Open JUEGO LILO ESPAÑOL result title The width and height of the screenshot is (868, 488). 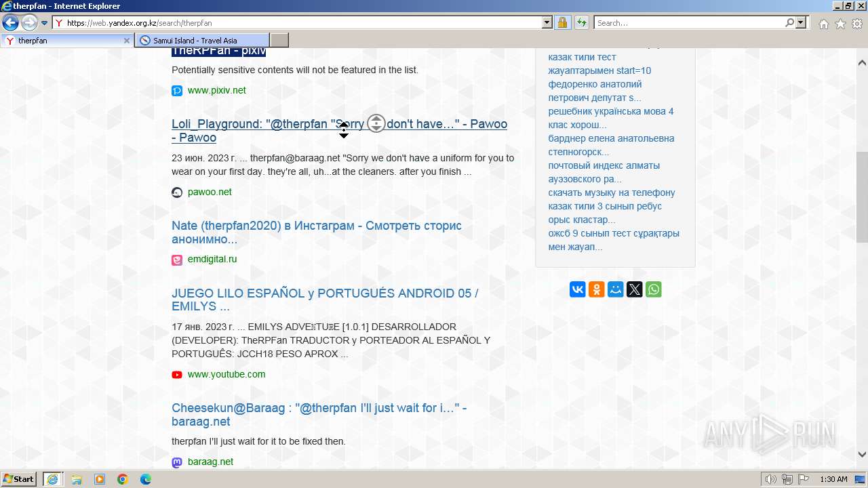click(x=325, y=300)
